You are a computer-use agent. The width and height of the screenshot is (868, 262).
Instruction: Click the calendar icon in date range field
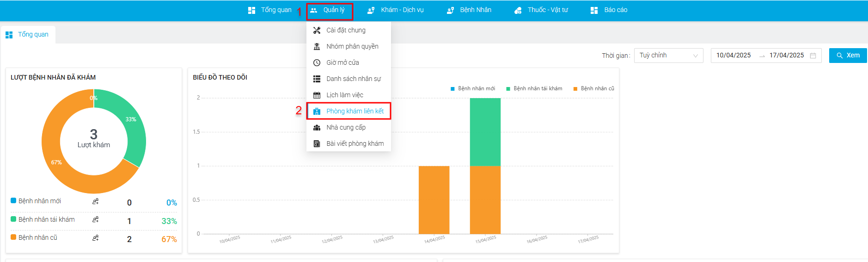(813, 56)
